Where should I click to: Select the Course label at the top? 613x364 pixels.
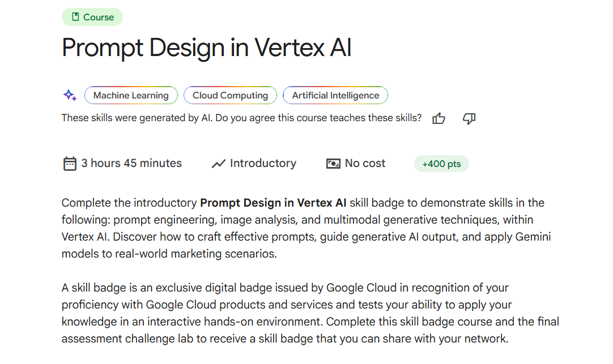[x=92, y=17]
